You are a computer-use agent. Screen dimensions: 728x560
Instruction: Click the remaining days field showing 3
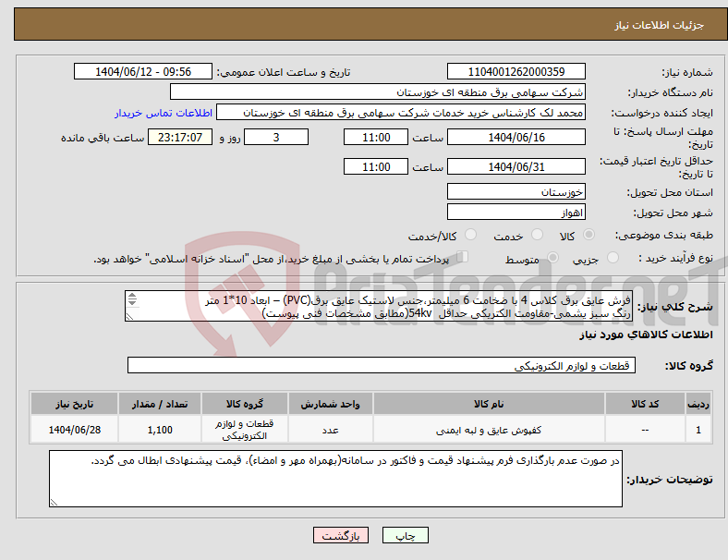click(276, 138)
